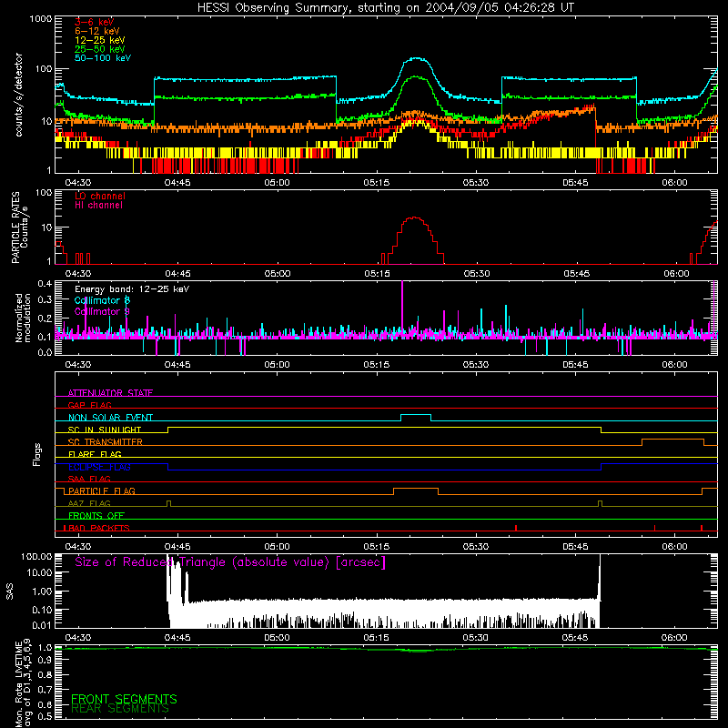Viewport: 728px width, 728px height.
Task: Click the SAS axis label
Action: point(9,591)
